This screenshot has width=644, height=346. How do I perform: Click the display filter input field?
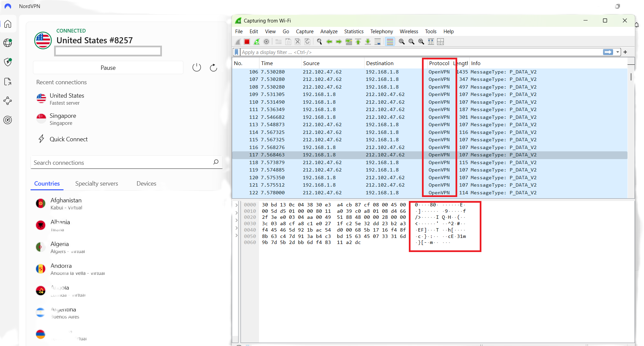point(421,52)
